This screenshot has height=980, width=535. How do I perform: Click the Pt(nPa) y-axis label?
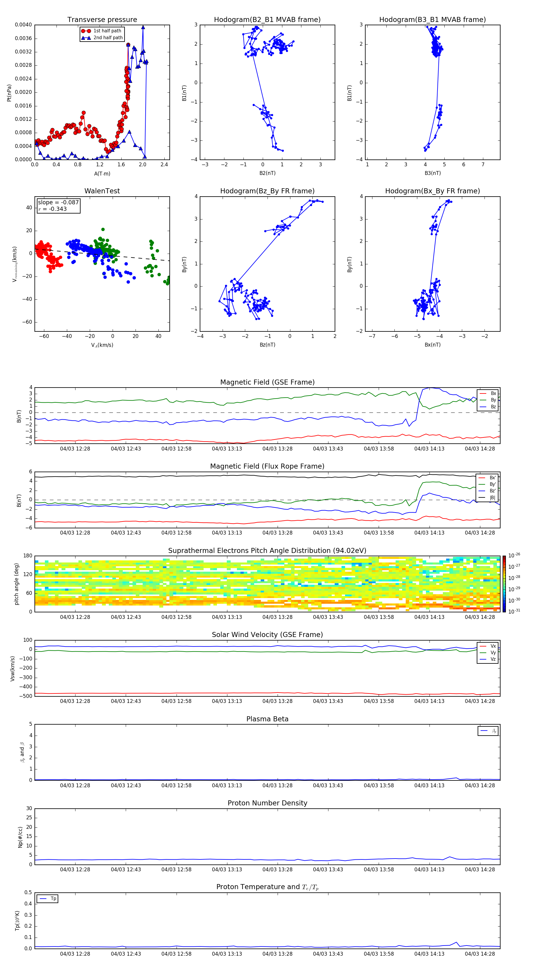coord(9,93)
